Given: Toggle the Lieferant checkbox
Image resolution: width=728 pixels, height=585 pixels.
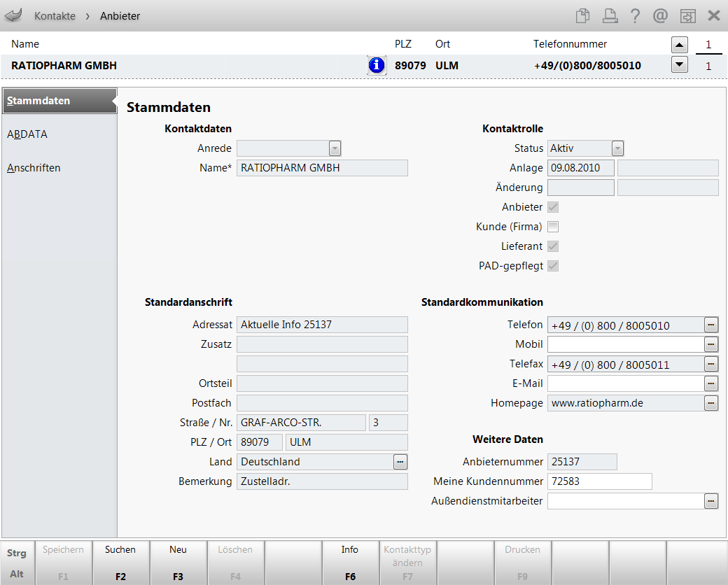Looking at the screenshot, I should pyautogui.click(x=553, y=246).
